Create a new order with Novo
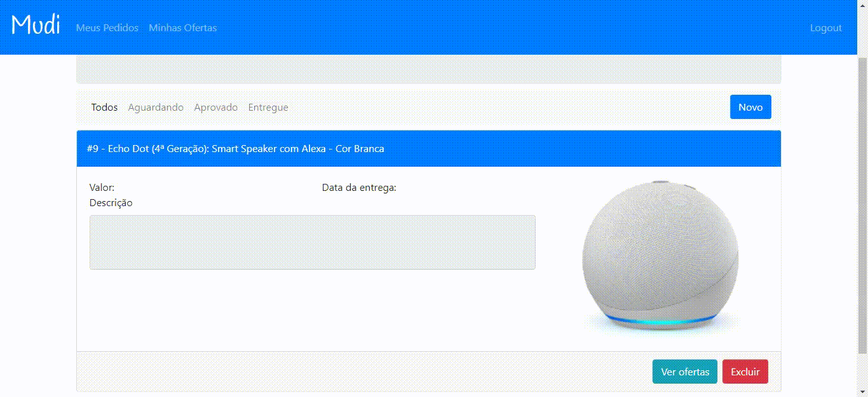The image size is (868, 397). click(x=750, y=107)
